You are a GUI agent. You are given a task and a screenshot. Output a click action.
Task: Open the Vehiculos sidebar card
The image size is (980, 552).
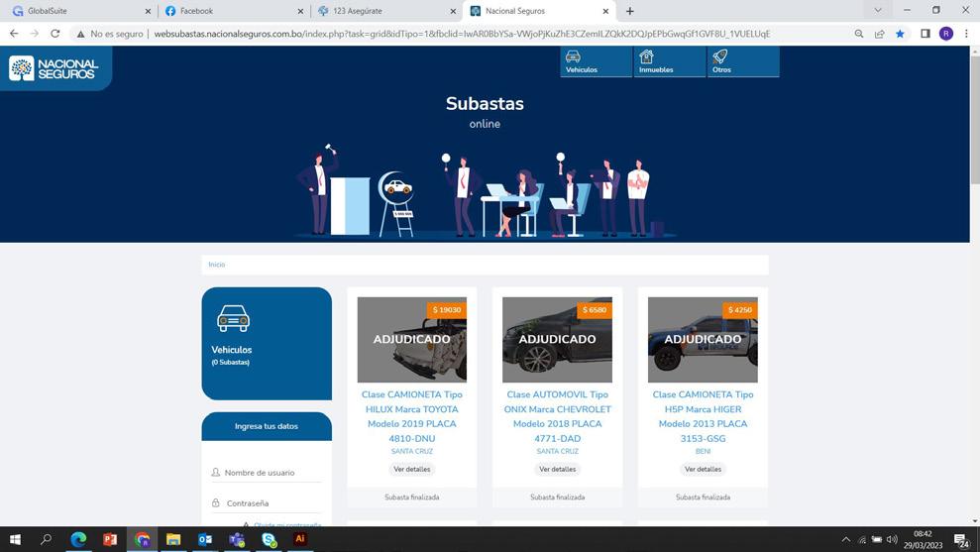point(267,343)
